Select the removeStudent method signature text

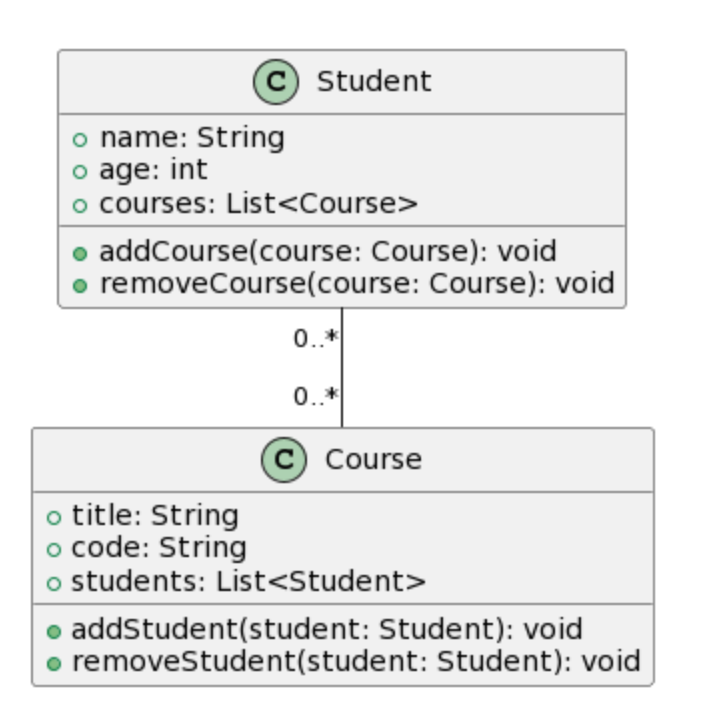355,662
